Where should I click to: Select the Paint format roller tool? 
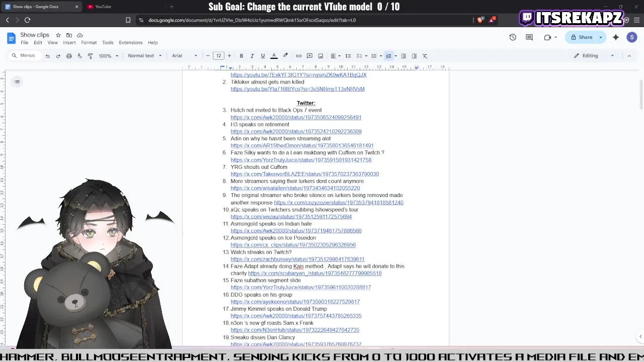90,56
